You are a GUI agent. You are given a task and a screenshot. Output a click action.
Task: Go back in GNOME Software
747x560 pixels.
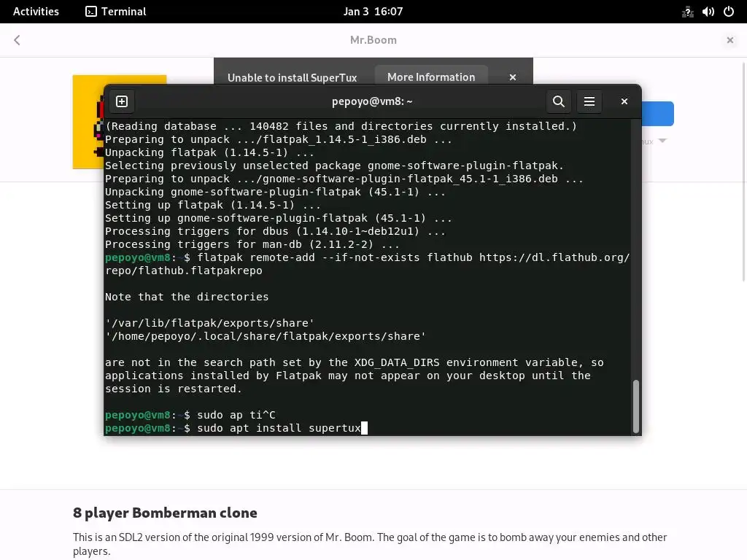click(x=18, y=40)
